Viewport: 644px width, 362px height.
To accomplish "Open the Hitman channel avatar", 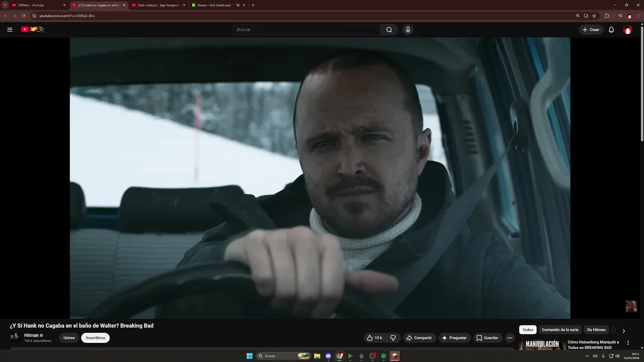I will coord(15,337).
